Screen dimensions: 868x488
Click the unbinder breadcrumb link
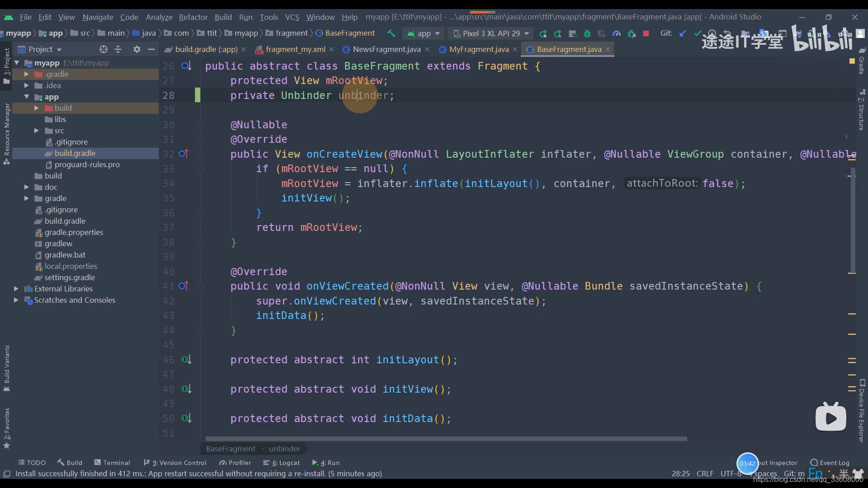pos(285,449)
